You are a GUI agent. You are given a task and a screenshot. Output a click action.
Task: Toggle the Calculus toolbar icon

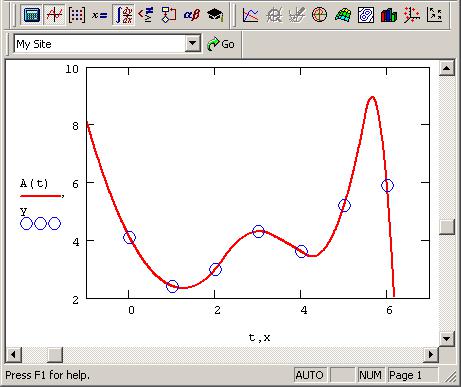(123, 14)
